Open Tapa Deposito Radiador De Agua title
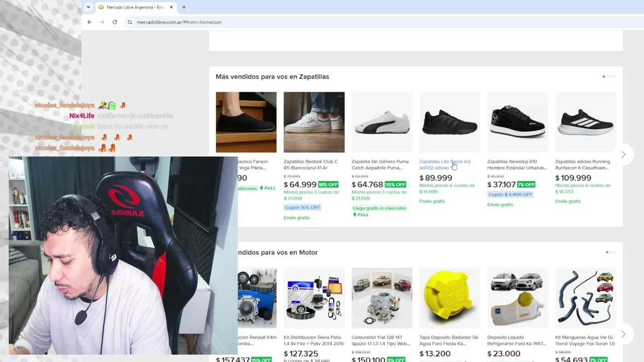 pos(449,340)
